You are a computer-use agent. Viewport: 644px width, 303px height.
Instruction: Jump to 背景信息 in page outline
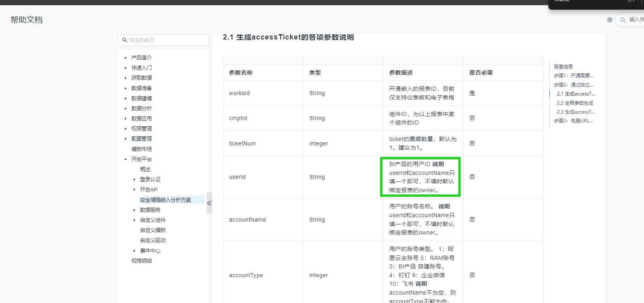click(x=563, y=67)
